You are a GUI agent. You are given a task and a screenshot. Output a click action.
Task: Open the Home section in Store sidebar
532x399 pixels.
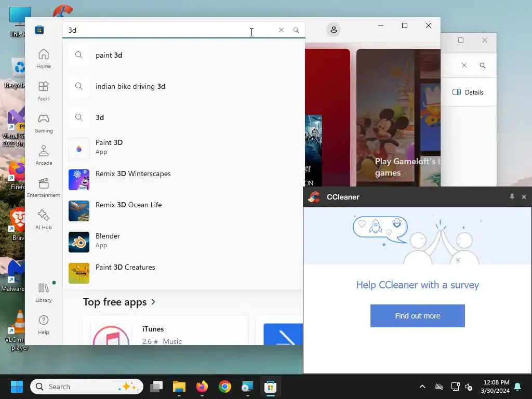pos(44,59)
